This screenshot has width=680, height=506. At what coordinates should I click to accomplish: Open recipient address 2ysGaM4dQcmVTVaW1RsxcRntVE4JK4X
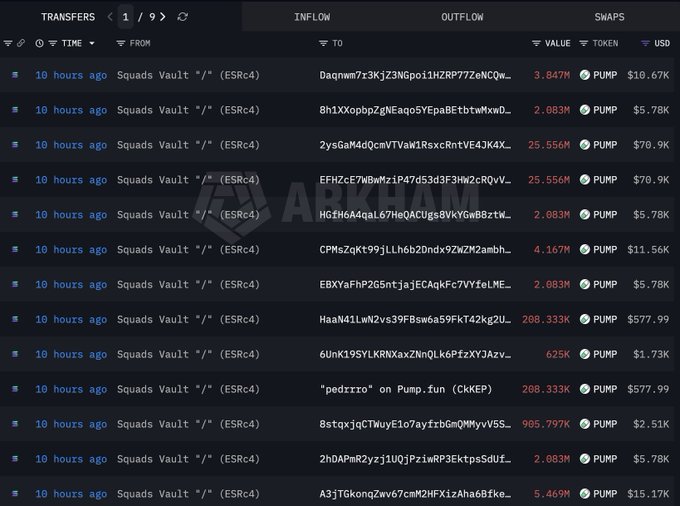pos(415,145)
